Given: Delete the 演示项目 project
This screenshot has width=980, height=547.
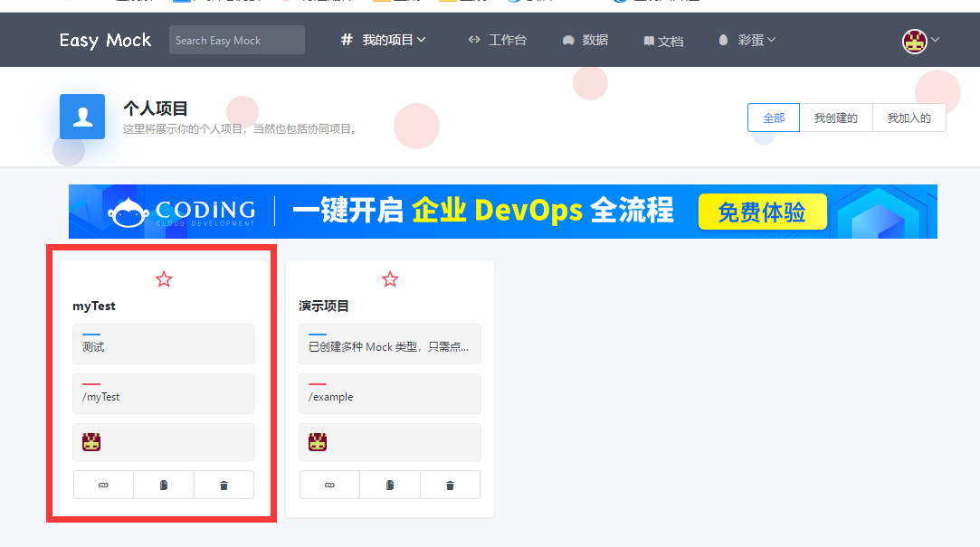Looking at the screenshot, I should pos(450,485).
